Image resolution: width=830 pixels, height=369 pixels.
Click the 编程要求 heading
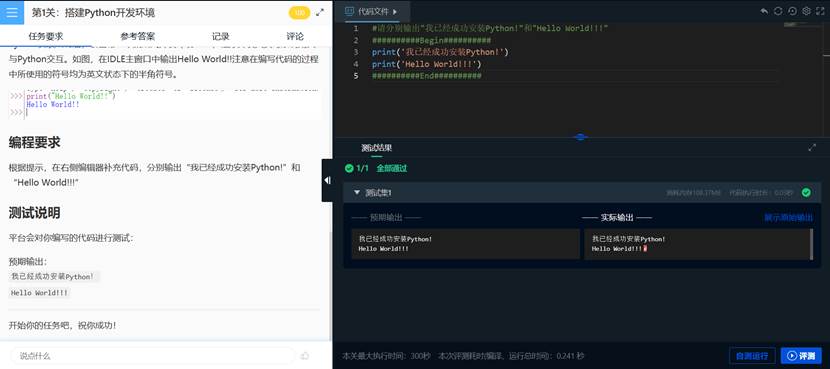[x=34, y=142]
